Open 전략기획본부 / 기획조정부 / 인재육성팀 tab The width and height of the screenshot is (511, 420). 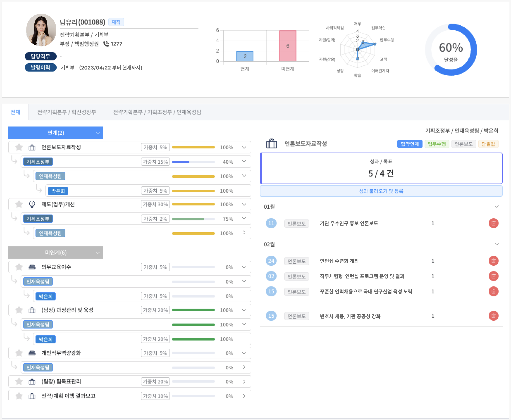(x=157, y=112)
